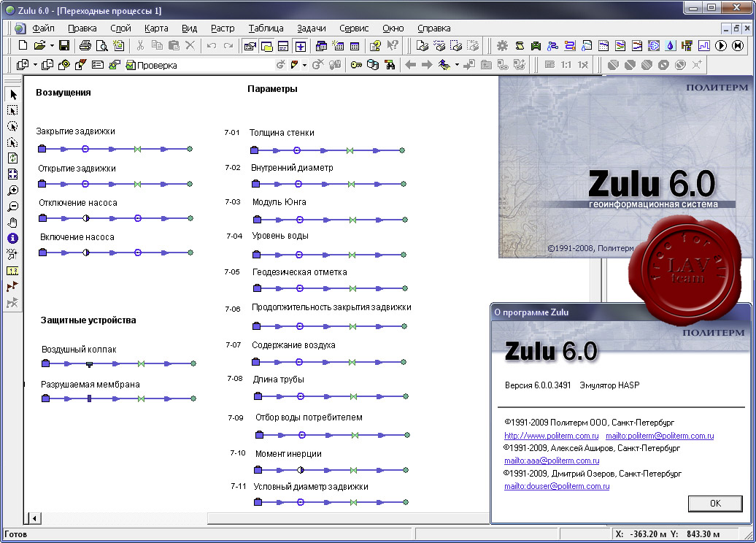Image resolution: width=756 pixels, height=543 pixels.
Task: Click the Воздушный колпак label on the map
Action: tap(79, 350)
